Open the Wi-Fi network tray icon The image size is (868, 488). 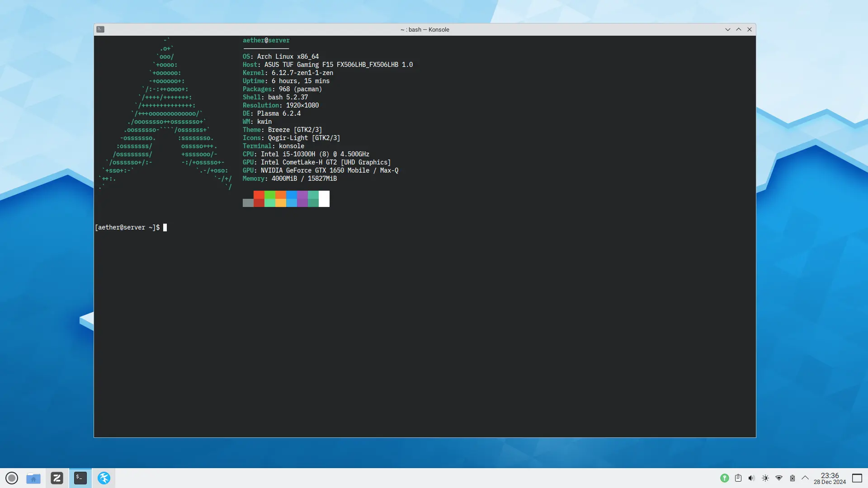point(779,478)
